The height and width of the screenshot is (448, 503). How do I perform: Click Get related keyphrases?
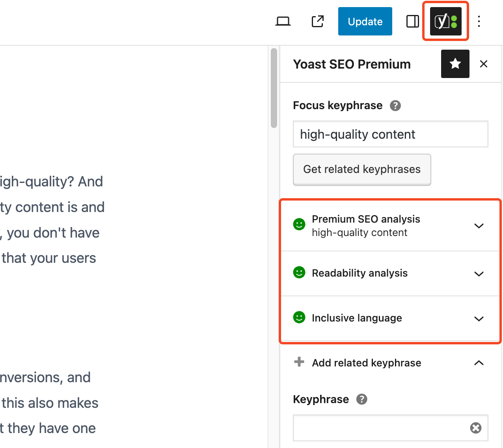coord(361,169)
